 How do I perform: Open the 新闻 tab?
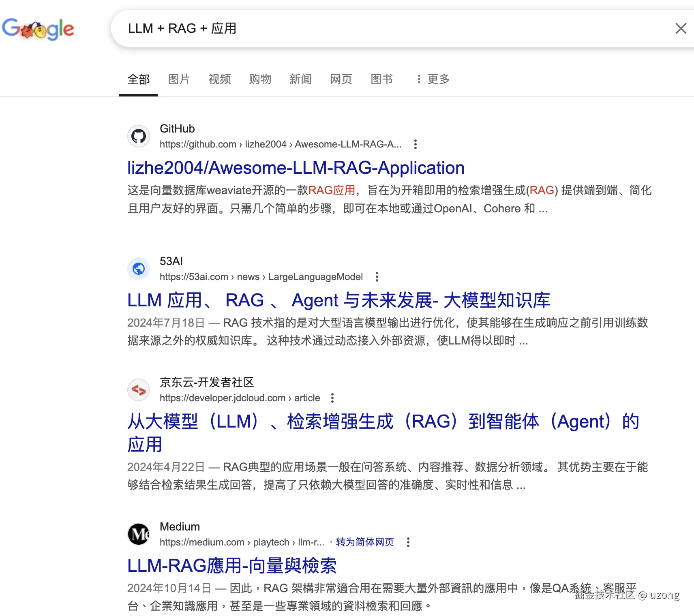click(x=301, y=79)
